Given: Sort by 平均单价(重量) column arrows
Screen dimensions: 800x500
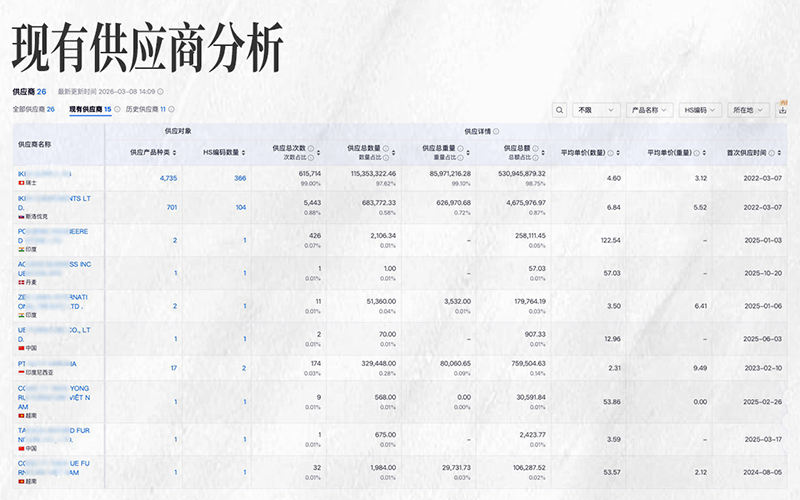Looking at the screenshot, I should pyautogui.click(x=706, y=152).
